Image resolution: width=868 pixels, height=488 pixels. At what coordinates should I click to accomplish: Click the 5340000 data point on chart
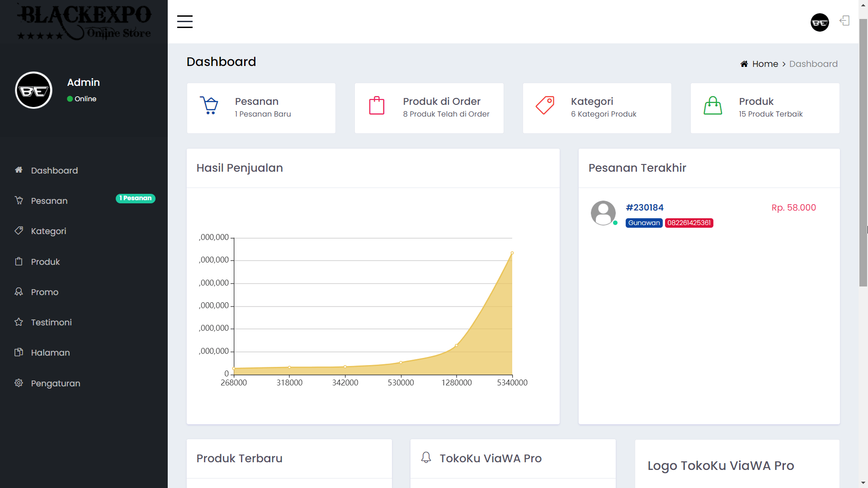pos(512,253)
